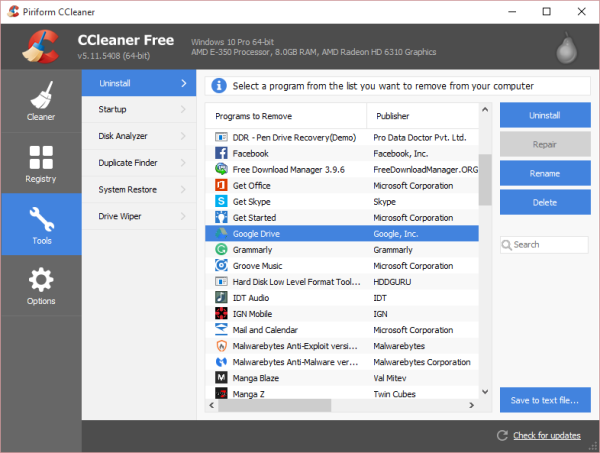This screenshot has height=453, width=600.
Task: Click the Grammarly icon in program list
Action: pos(221,249)
